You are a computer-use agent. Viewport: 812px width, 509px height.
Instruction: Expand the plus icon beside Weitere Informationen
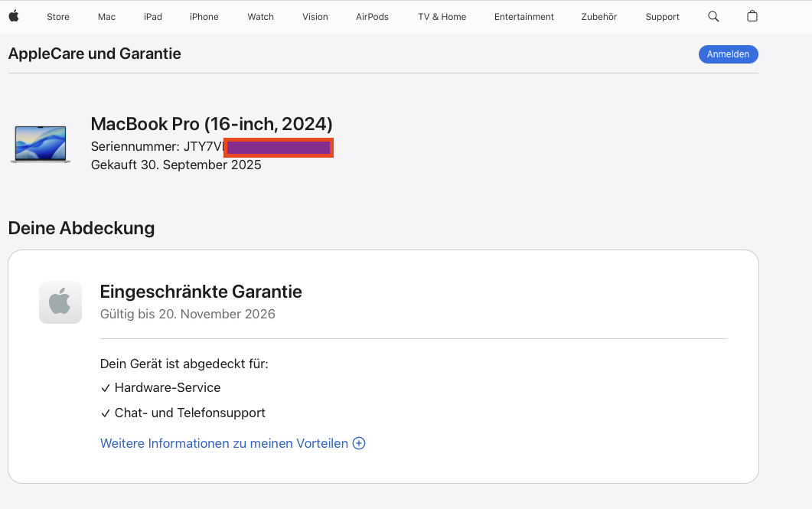pyautogui.click(x=359, y=443)
